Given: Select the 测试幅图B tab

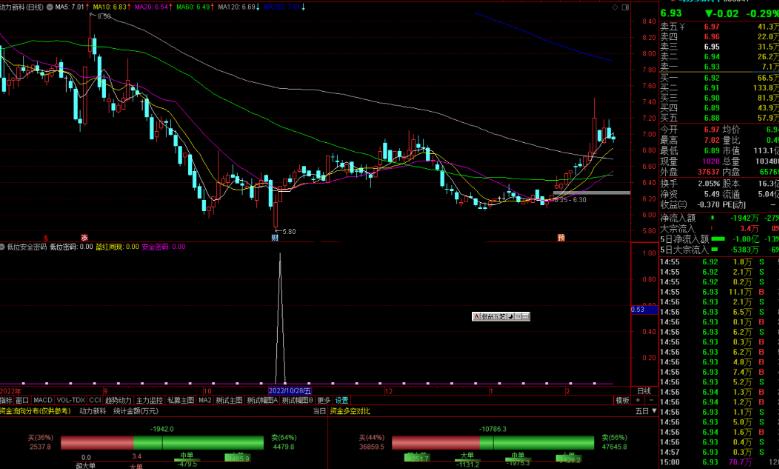Looking at the screenshot, I should pos(298,400).
